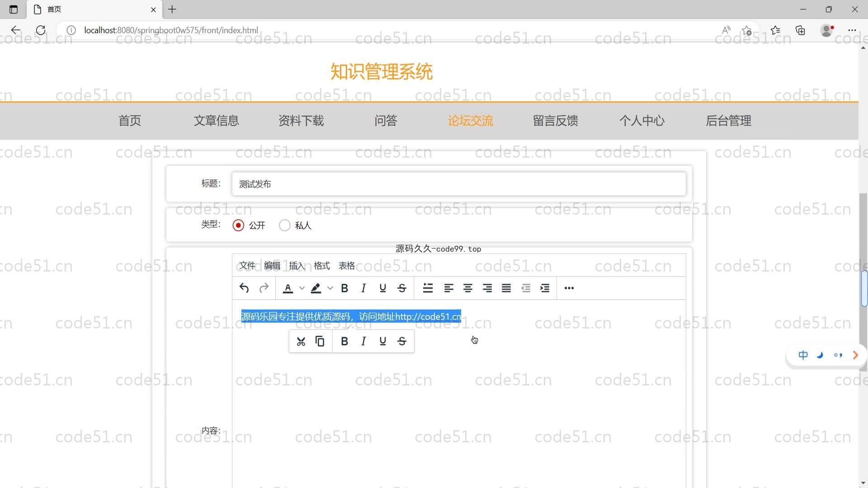This screenshot has height=488, width=868.
Task: Select the 私人 radio button
Action: coord(284,225)
